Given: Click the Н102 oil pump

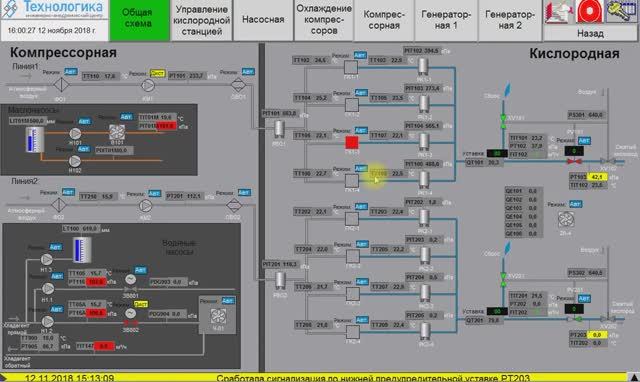Looking at the screenshot, I should (x=75, y=161).
